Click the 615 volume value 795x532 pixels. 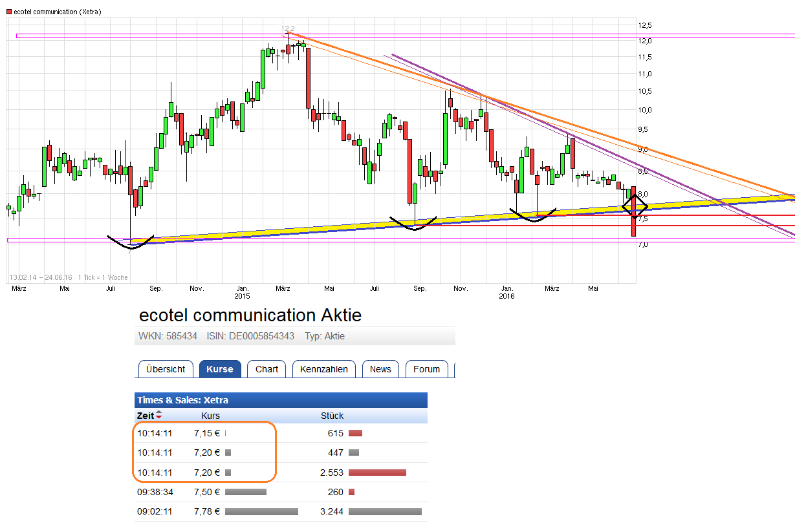tap(336, 433)
